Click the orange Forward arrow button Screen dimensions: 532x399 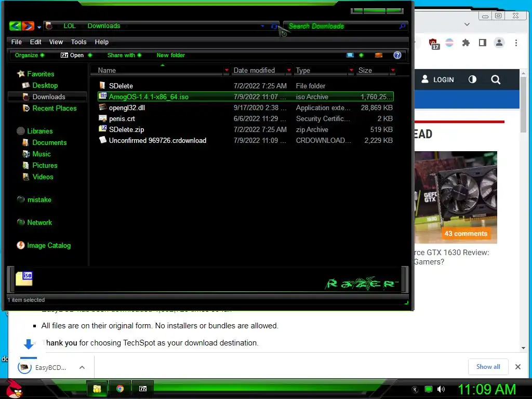[x=28, y=26]
